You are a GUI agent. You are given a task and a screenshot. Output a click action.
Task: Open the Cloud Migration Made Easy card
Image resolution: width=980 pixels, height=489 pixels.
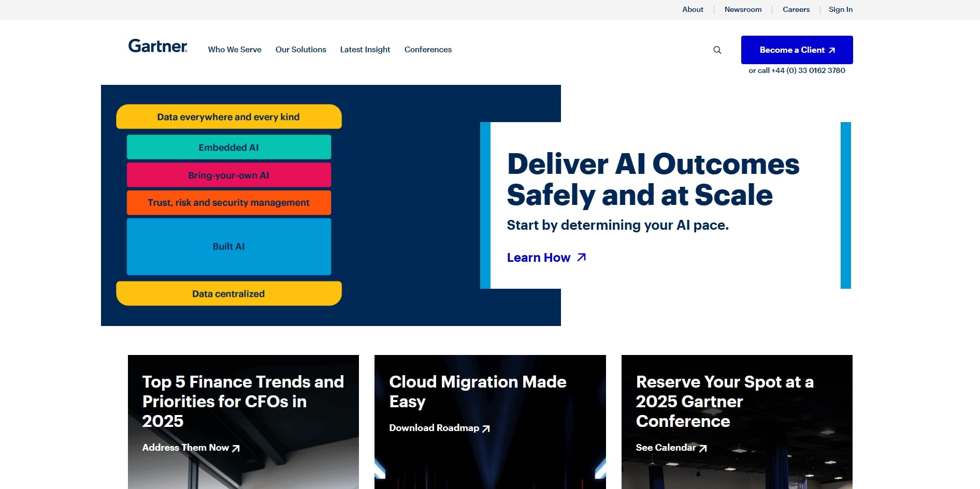tap(490, 422)
